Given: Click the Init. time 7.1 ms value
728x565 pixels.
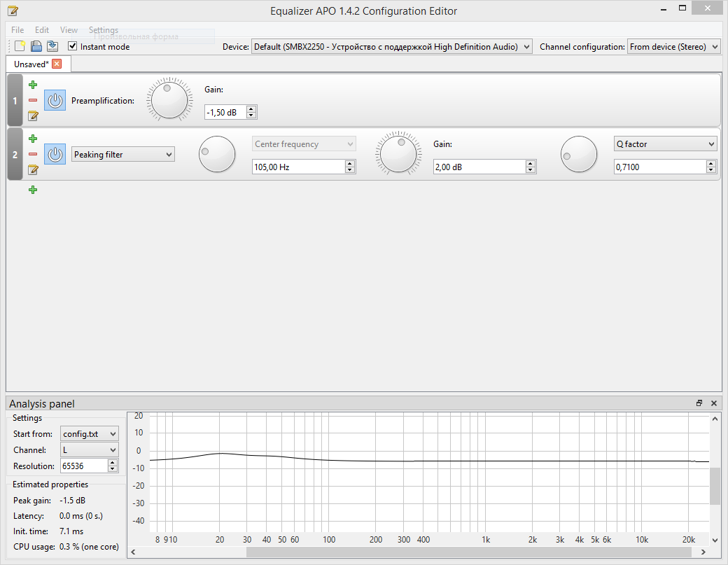Looking at the screenshot, I should [x=71, y=531].
